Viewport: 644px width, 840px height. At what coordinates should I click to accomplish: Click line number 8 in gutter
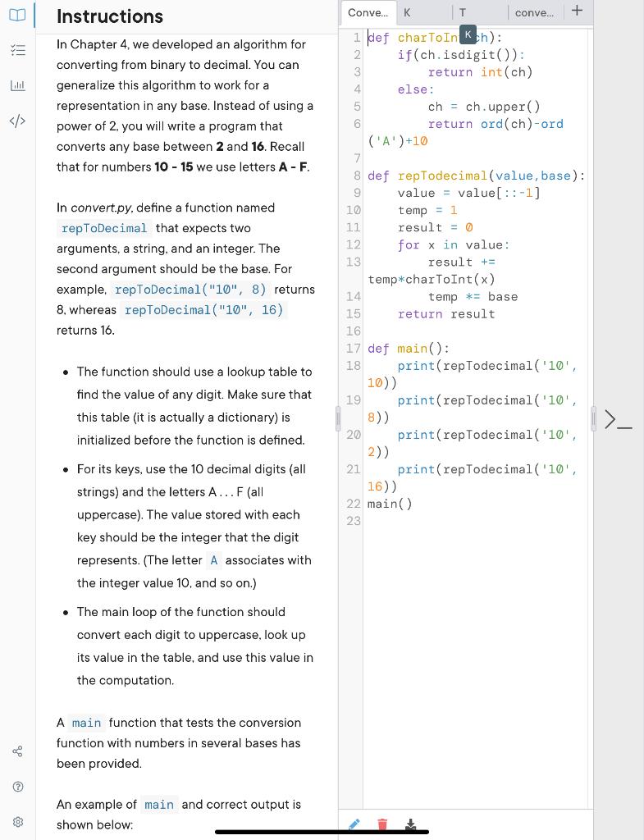click(357, 176)
